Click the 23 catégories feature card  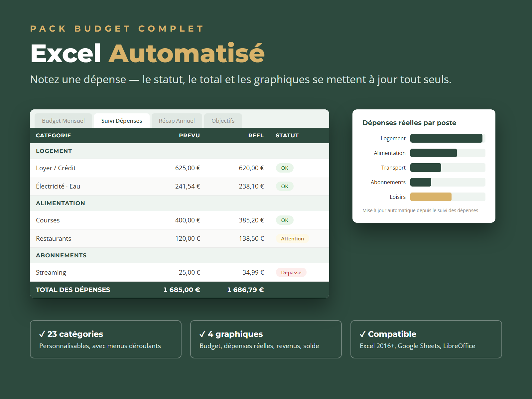[x=106, y=339]
